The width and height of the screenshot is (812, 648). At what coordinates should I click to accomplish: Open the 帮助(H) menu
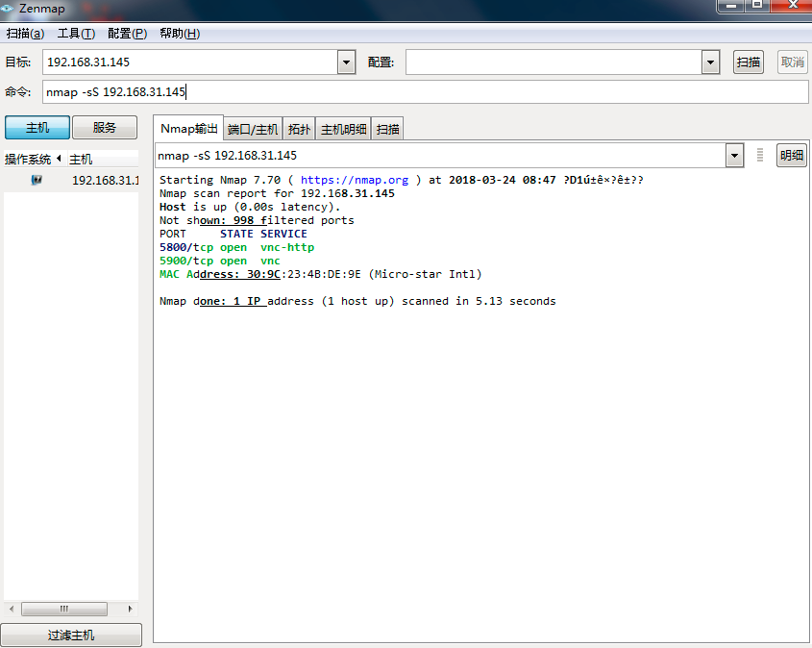click(180, 34)
